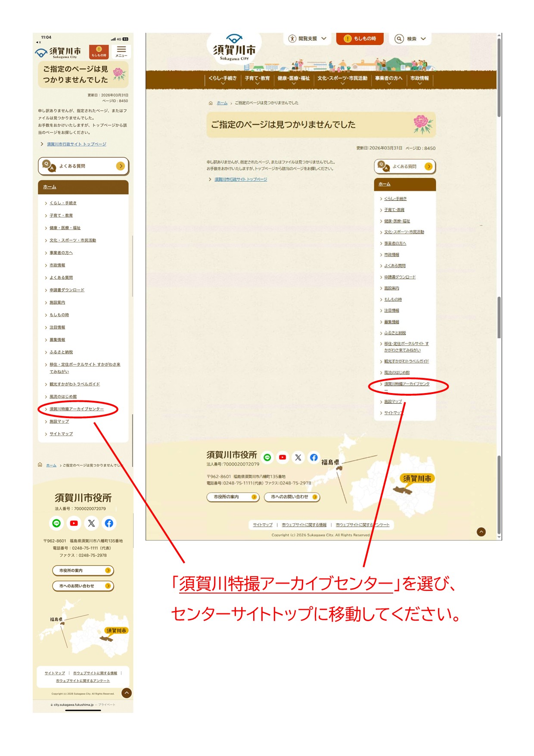Expand the chevron under 健康・医療・福祉 in desktop nav
This screenshot has width=534, height=756.
tap(294, 84)
